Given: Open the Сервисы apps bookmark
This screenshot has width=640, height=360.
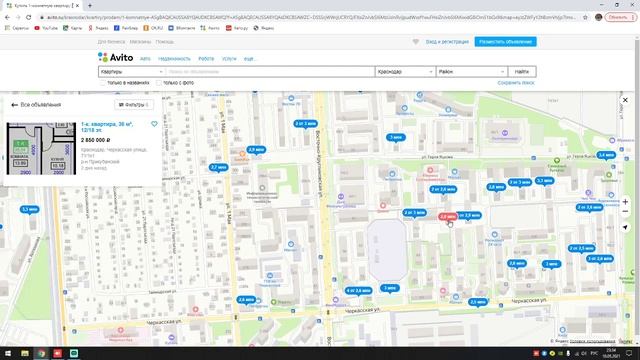Looking at the screenshot, I should click(x=17, y=28).
